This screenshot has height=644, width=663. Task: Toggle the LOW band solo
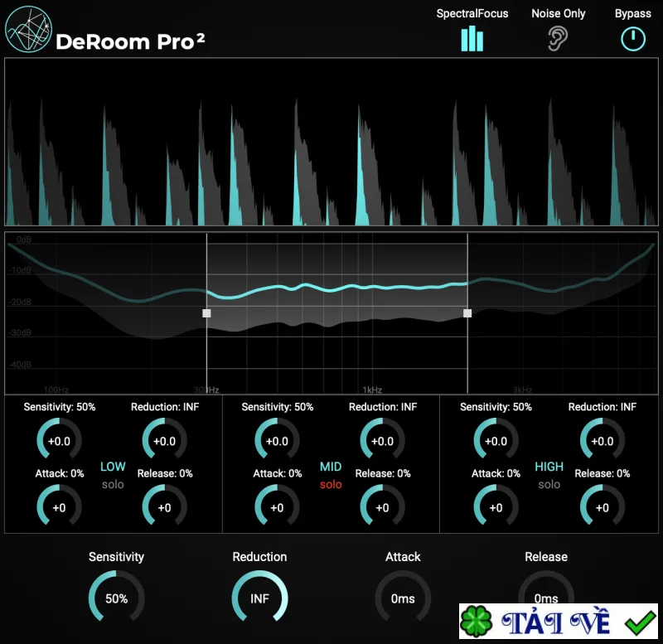113,484
